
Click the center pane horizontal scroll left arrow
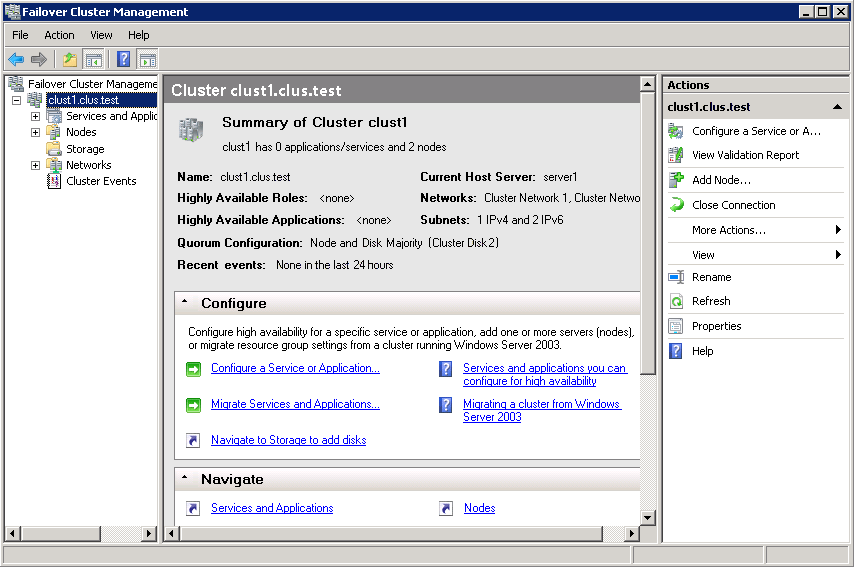pyautogui.click(x=172, y=533)
